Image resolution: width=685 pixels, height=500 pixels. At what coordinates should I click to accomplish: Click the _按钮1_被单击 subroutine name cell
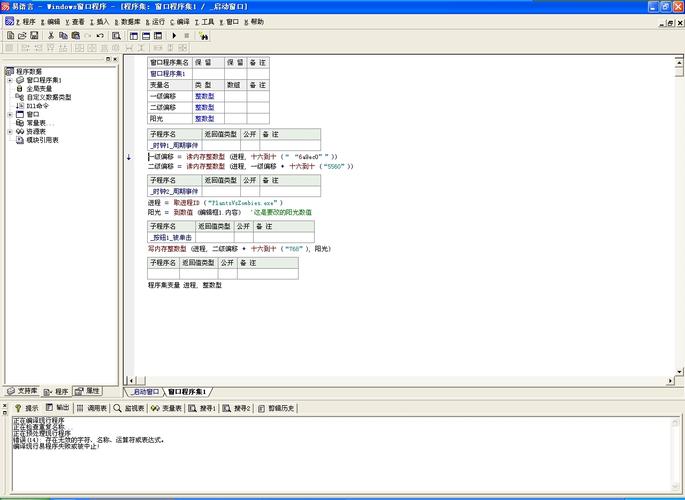(x=171, y=238)
